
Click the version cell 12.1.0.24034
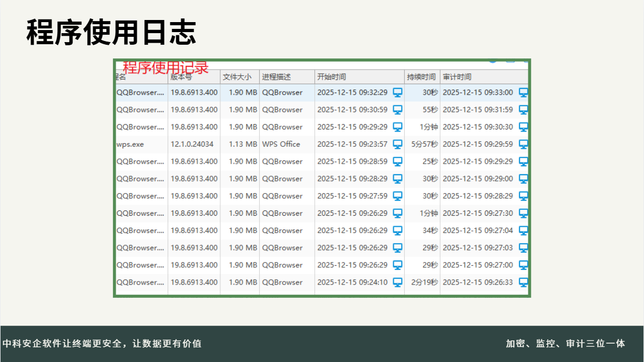192,144
